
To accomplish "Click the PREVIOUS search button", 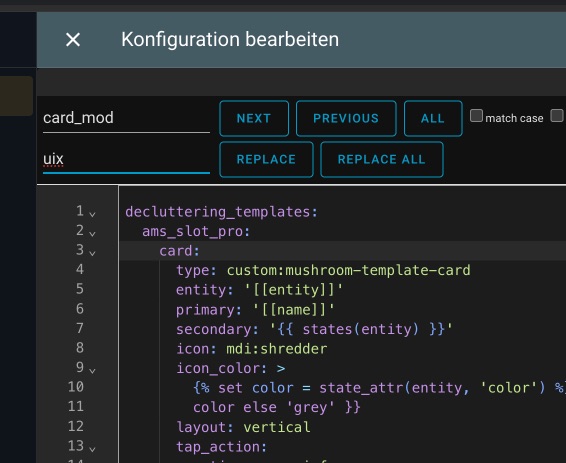I will click(x=346, y=118).
